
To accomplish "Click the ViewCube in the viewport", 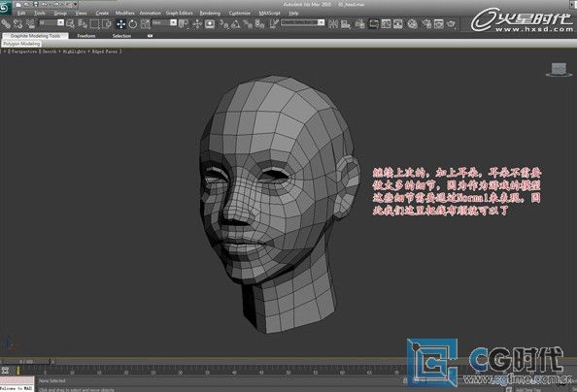I will click(x=559, y=69).
